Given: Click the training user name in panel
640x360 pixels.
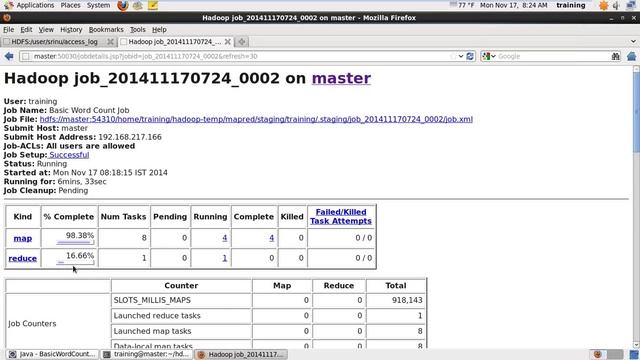Looking at the screenshot, I should pos(571,5).
